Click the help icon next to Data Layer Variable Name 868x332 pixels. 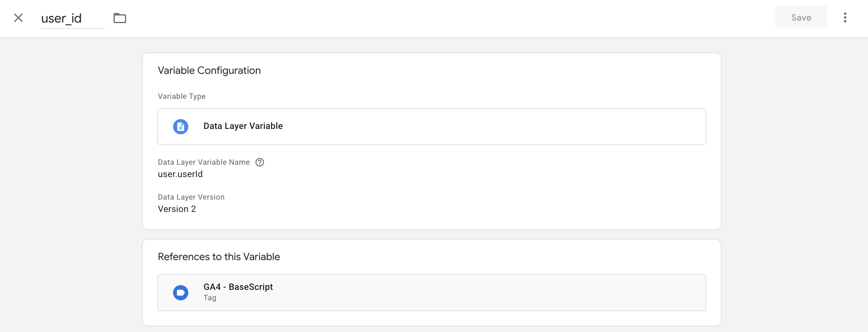pyautogui.click(x=259, y=162)
